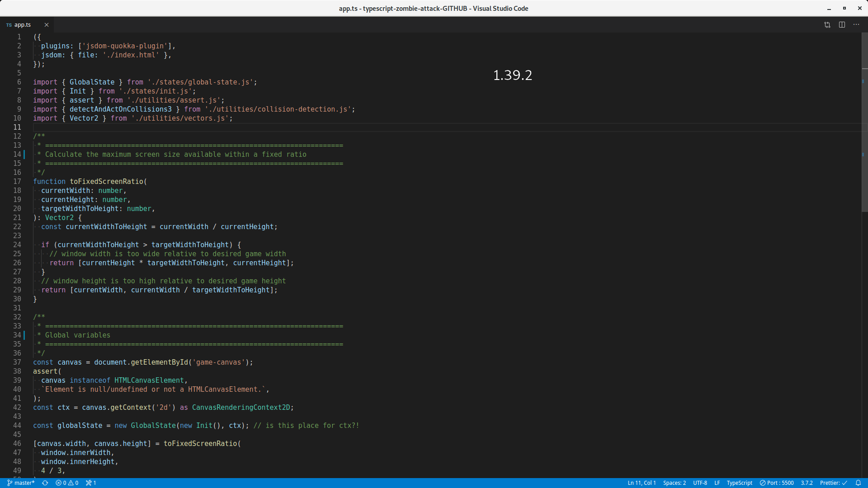Click './index.html' string on line 3
Image resolution: width=868 pixels, height=488 pixels.
(131, 55)
